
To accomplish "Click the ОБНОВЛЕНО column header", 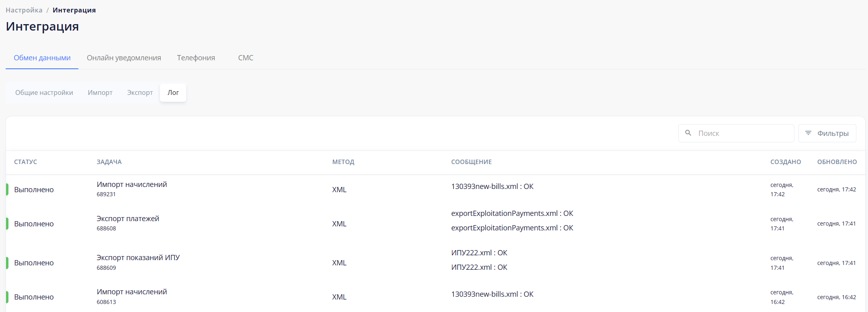I will [x=837, y=162].
